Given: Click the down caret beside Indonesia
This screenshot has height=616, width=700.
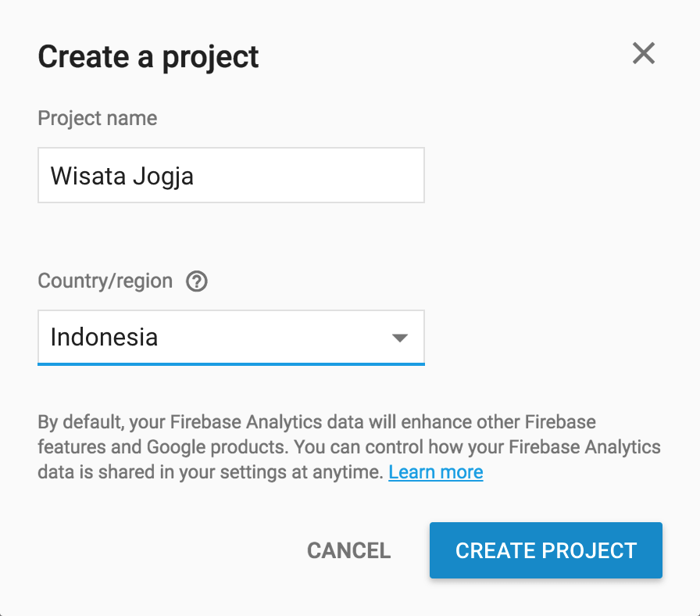Looking at the screenshot, I should 399,338.
